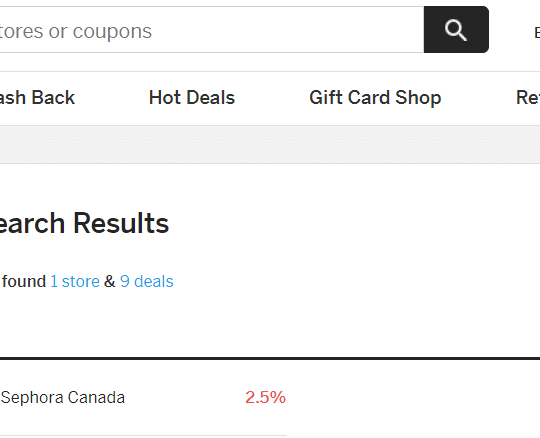Click the cut-off link right of the search button

(x=537, y=33)
